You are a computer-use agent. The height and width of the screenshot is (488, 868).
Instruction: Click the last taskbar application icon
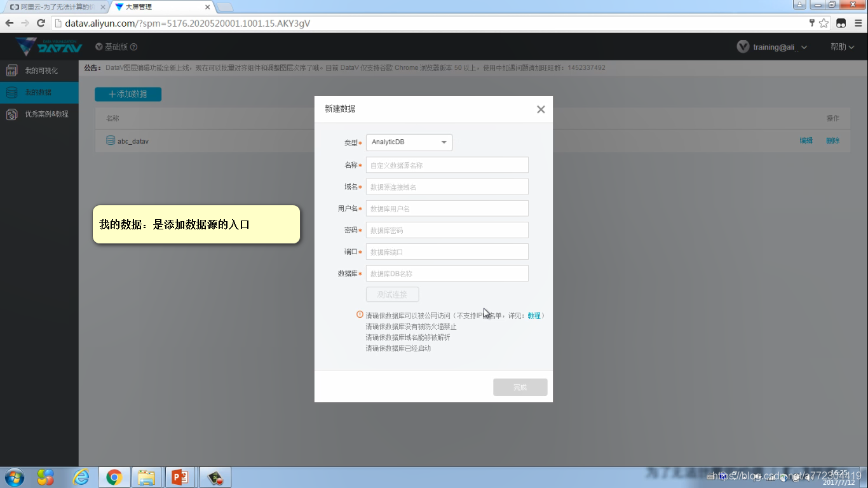(x=215, y=477)
